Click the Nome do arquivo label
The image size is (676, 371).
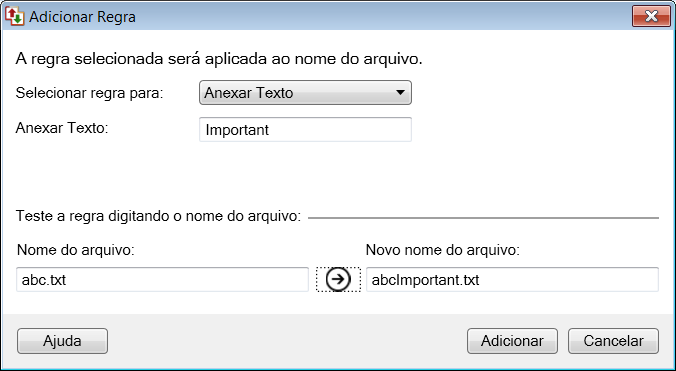click(76, 249)
